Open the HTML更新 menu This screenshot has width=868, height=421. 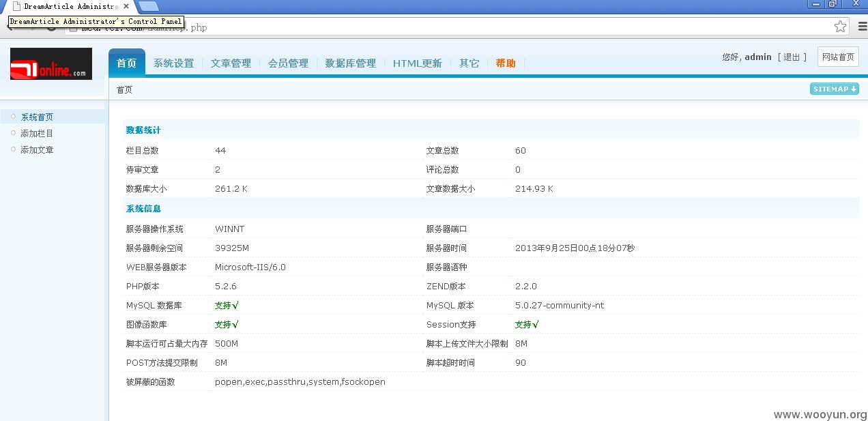click(417, 63)
